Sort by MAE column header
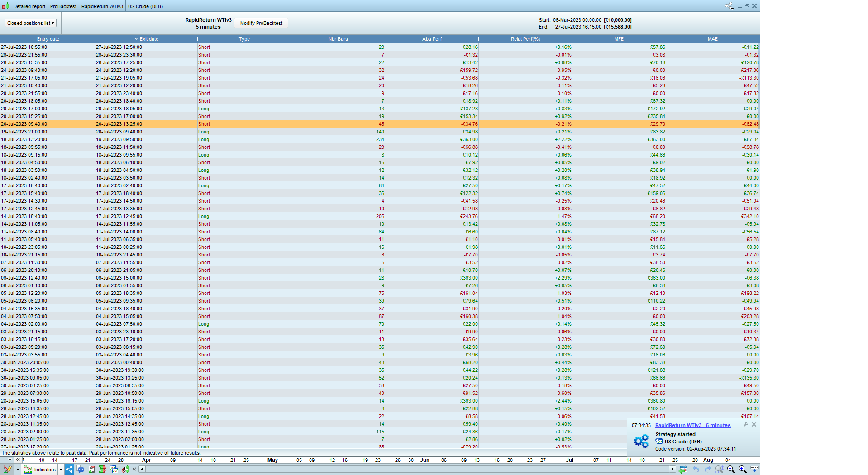The height and width of the screenshot is (475, 868). (713, 39)
